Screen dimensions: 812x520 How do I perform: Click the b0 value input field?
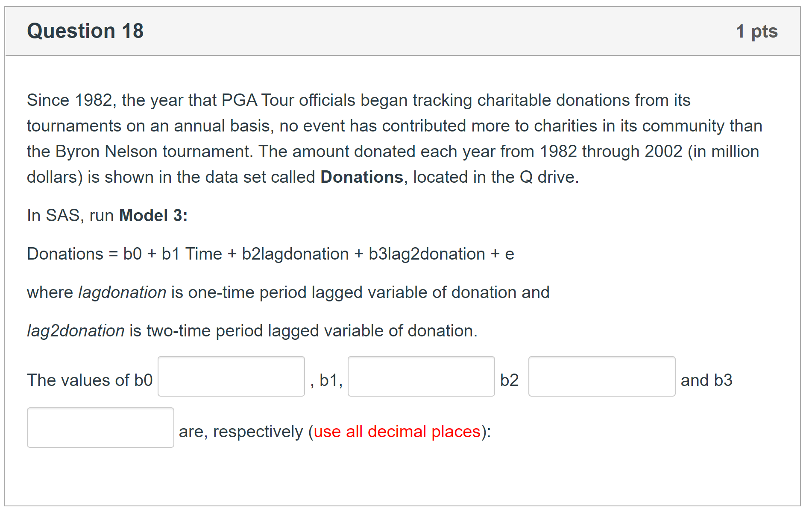[x=231, y=376]
